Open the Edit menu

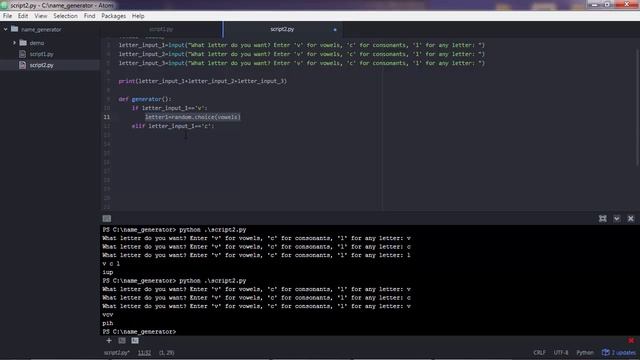pyautogui.click(x=23, y=16)
